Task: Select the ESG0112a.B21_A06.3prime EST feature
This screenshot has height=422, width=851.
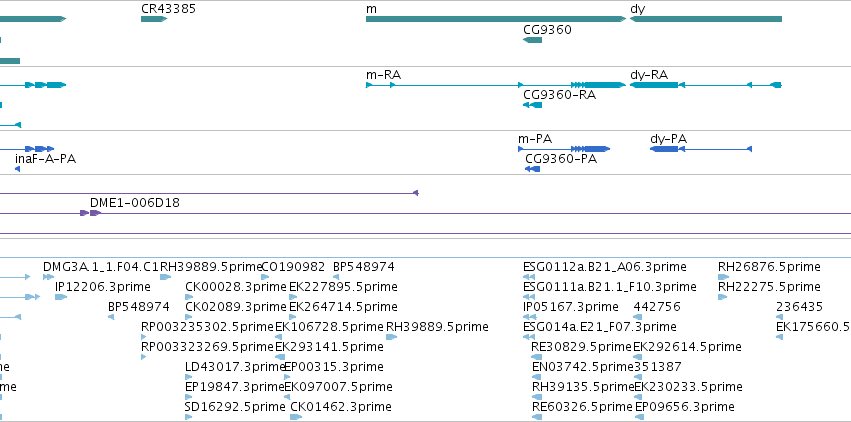Action: (x=529, y=277)
